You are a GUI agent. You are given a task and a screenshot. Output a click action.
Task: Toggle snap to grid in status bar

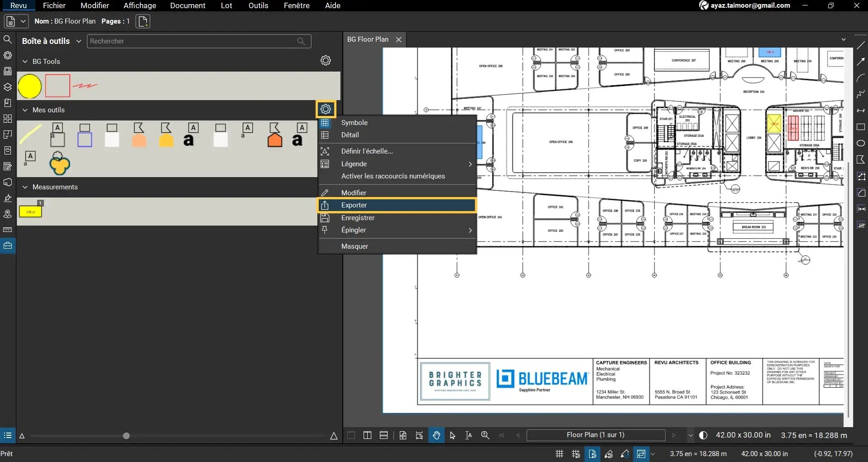(575, 454)
